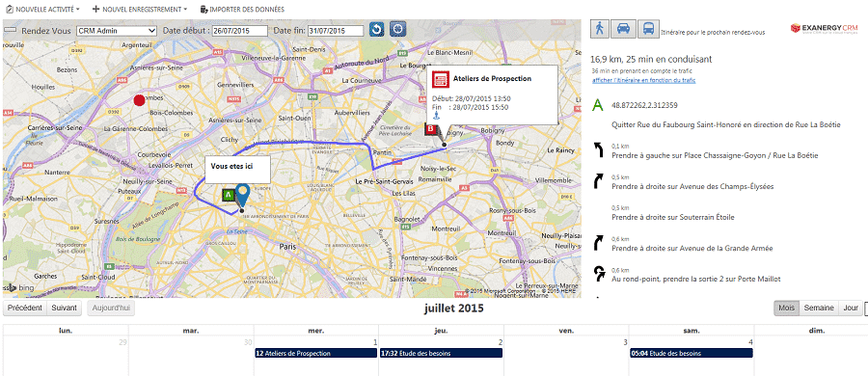Switch calendar to Mois view
This screenshot has height=376, width=868.
[x=786, y=308]
